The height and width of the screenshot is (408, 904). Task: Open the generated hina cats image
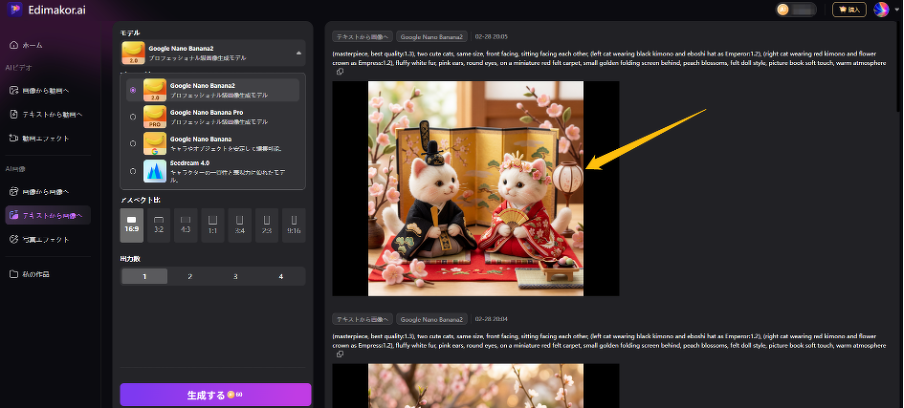click(x=475, y=188)
